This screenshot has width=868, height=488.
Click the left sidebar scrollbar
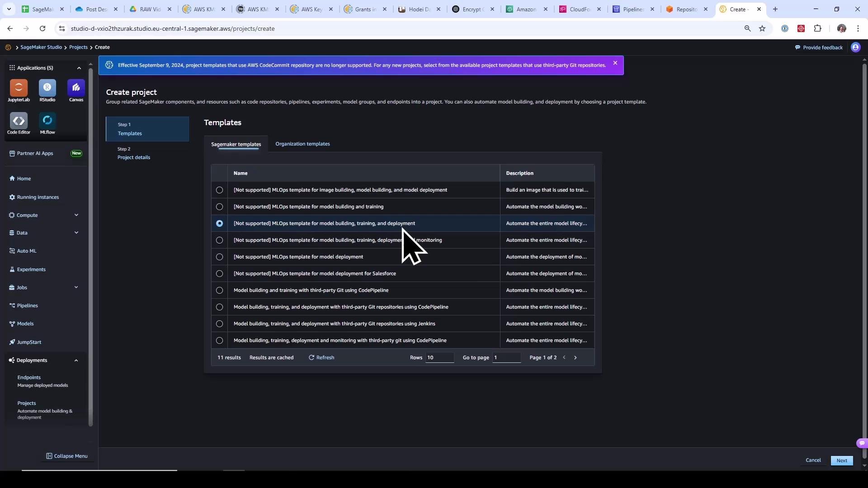coord(90,246)
